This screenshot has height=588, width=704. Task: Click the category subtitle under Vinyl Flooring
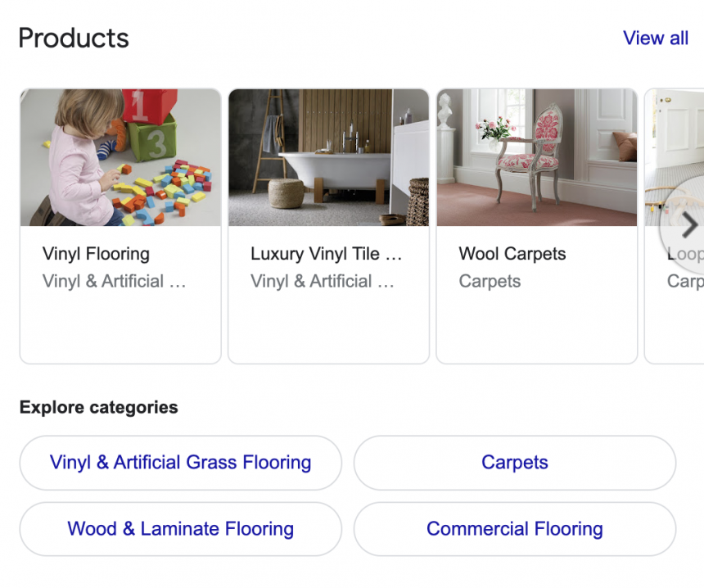[114, 282]
